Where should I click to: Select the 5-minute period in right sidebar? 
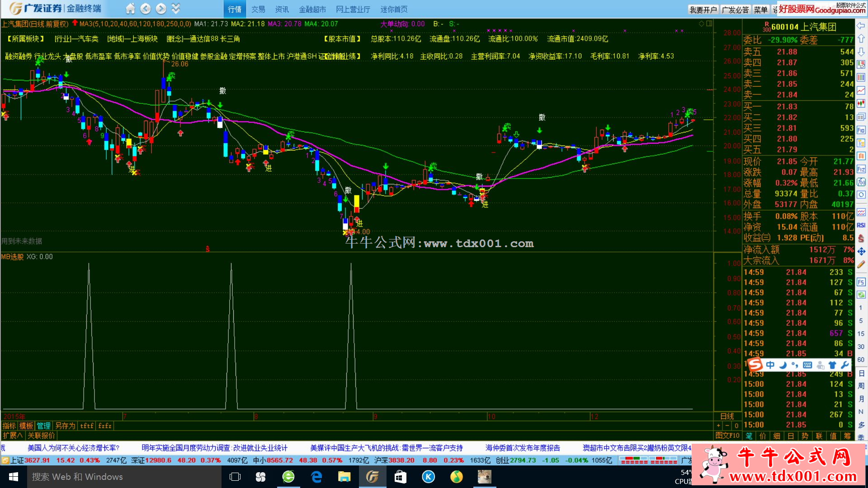(861, 321)
